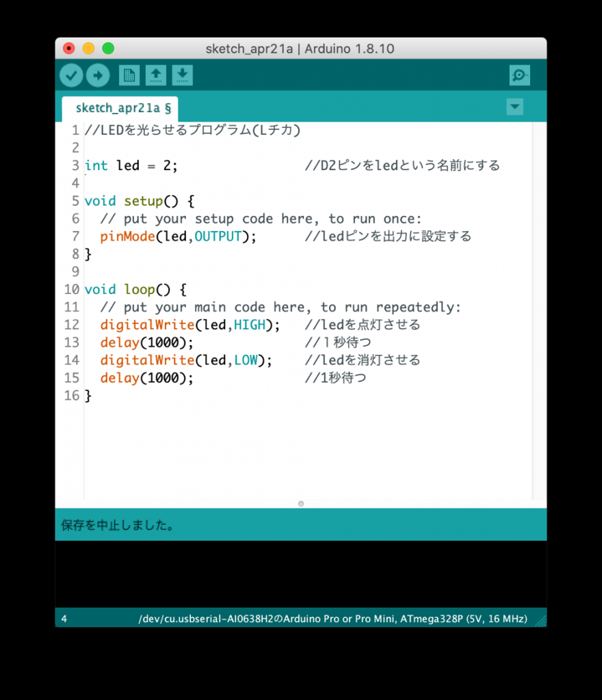
Task: Click the Verify checkmark button
Action: pos(71,75)
